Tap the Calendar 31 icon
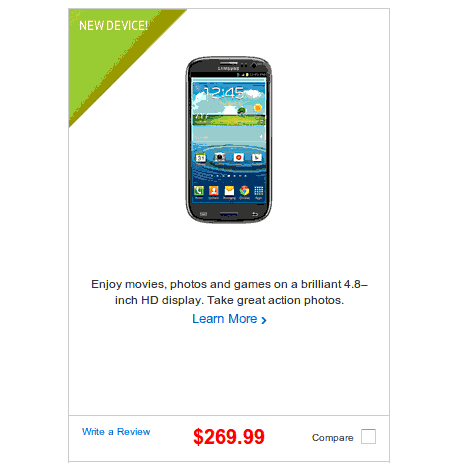The image size is (463, 463). pos(201,157)
